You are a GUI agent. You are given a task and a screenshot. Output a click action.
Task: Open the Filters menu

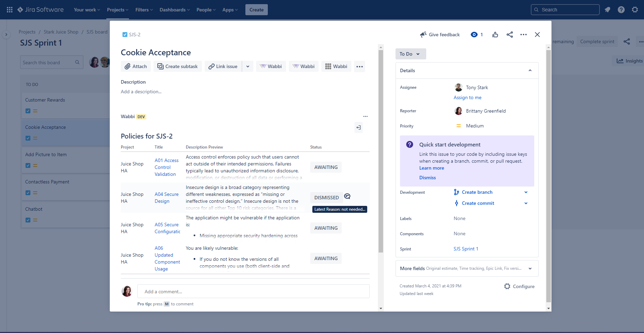144,10
